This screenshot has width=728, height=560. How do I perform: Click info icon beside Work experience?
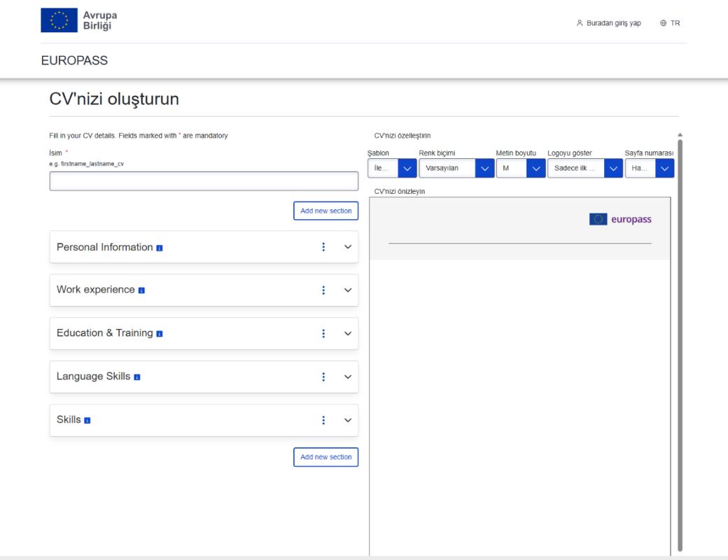(x=141, y=290)
